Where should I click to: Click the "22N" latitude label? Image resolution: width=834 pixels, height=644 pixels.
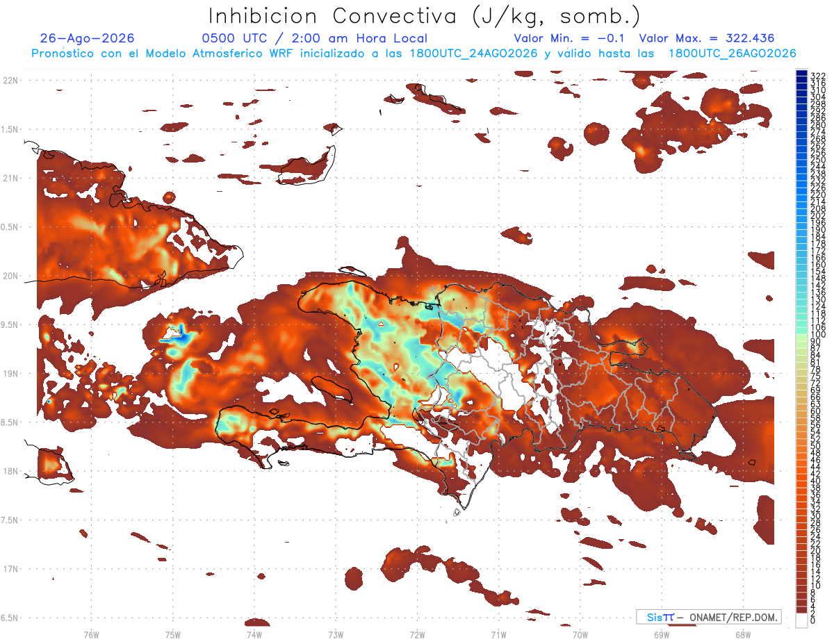click(x=10, y=81)
